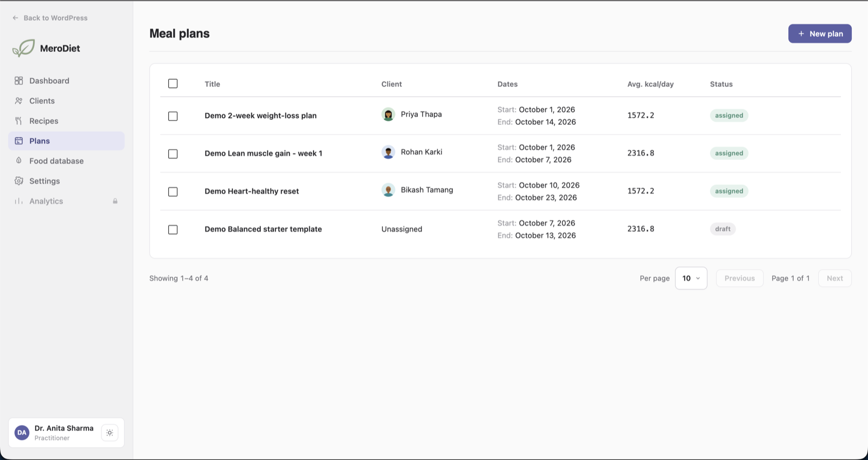Click Rohan Karki's avatar
The height and width of the screenshot is (460, 868).
(x=388, y=152)
